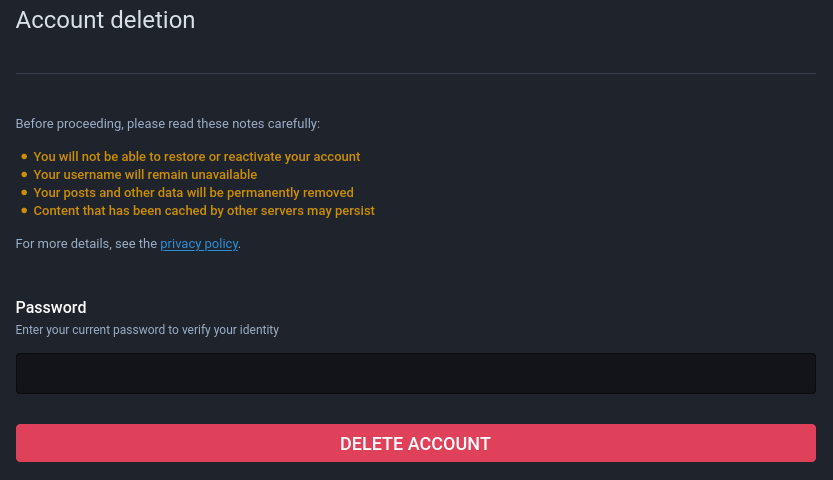Click the bullet dot beside the restore warning

[x=24, y=157]
